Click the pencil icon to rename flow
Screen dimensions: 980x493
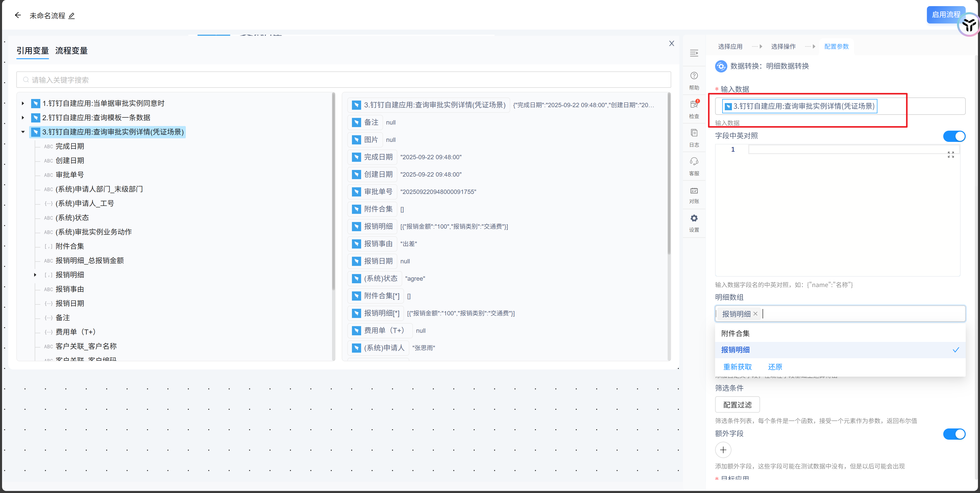[x=71, y=16]
